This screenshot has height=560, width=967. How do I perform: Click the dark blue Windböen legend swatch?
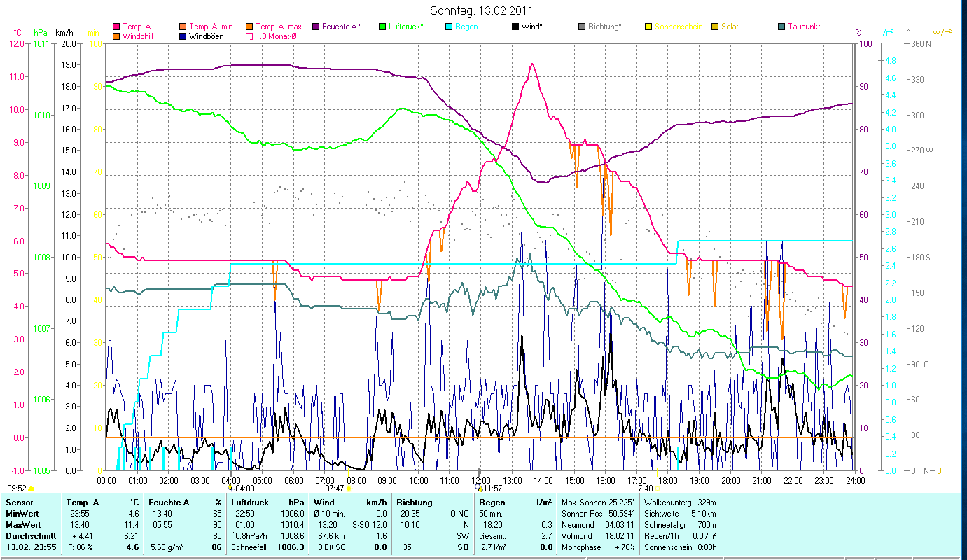[x=183, y=36]
